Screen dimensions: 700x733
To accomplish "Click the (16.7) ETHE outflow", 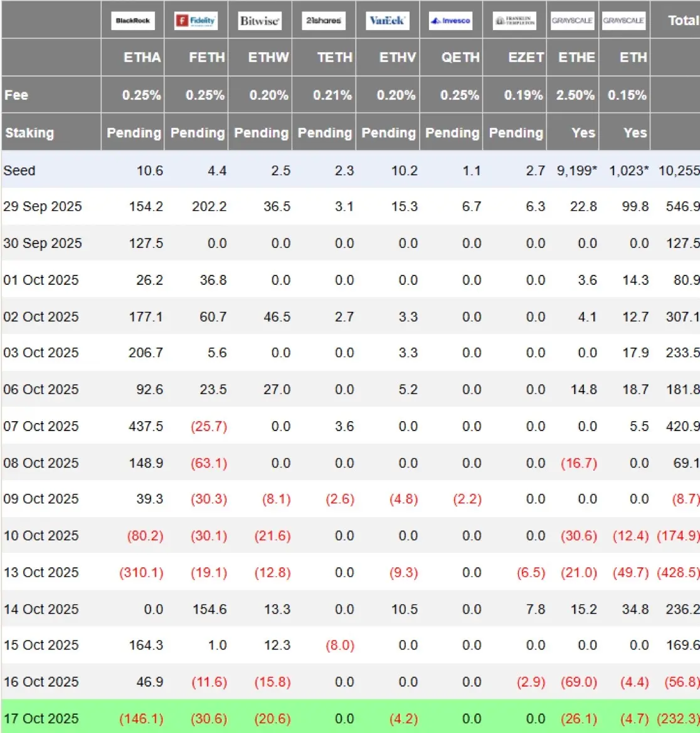I will point(579,463).
